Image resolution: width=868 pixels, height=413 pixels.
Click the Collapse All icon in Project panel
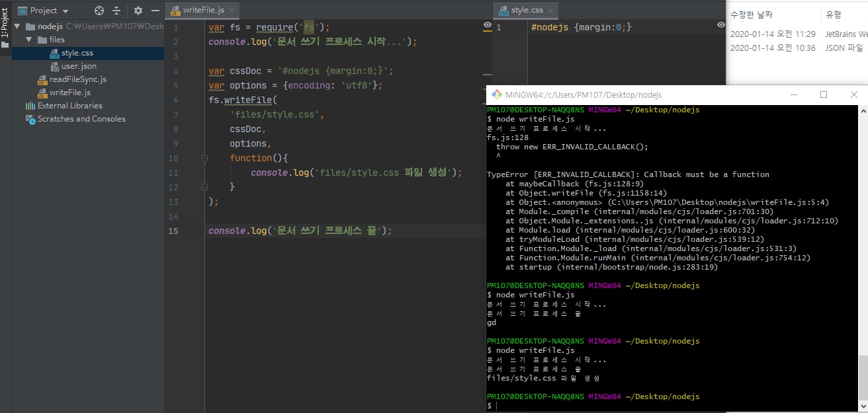tap(117, 11)
